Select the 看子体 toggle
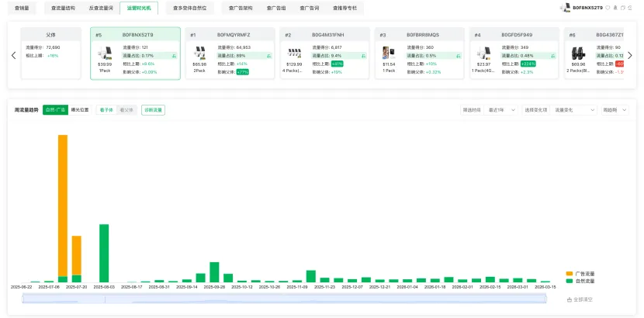The width and height of the screenshot is (644, 318). 106,110
